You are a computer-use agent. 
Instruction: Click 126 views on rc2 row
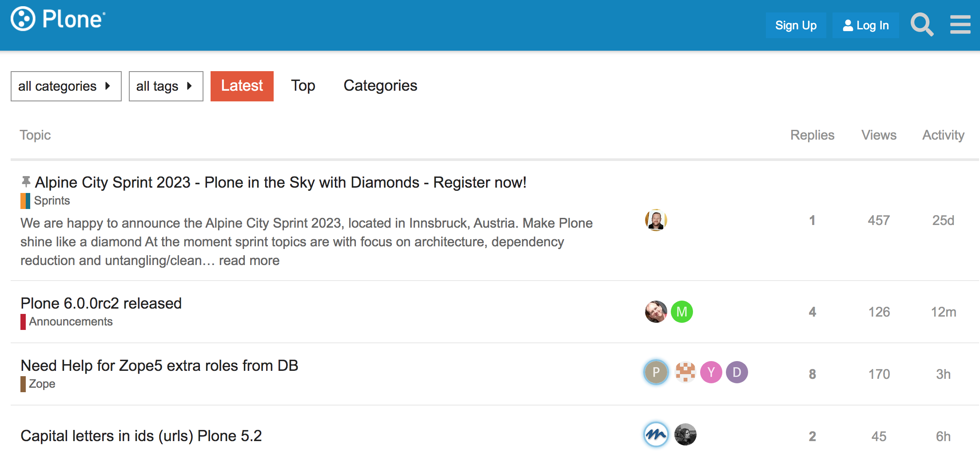[879, 312]
